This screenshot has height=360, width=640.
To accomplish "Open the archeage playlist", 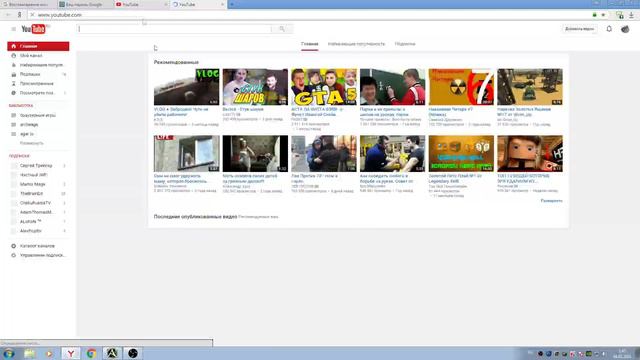I will click(x=38, y=124).
